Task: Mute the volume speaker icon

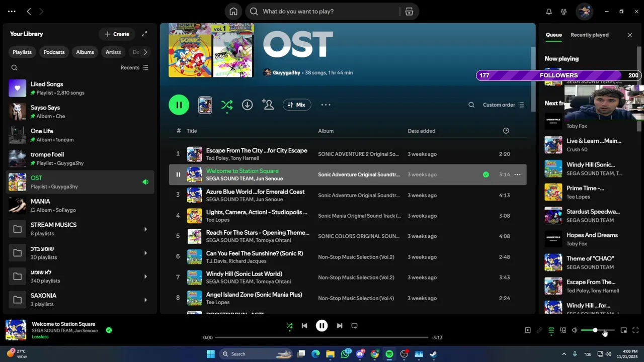Action: point(575,330)
